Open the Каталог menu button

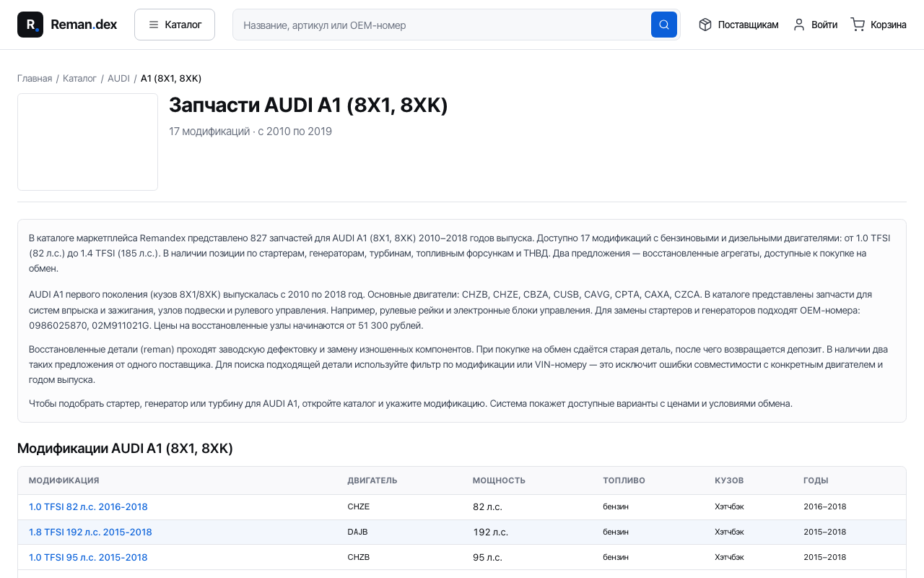(175, 25)
